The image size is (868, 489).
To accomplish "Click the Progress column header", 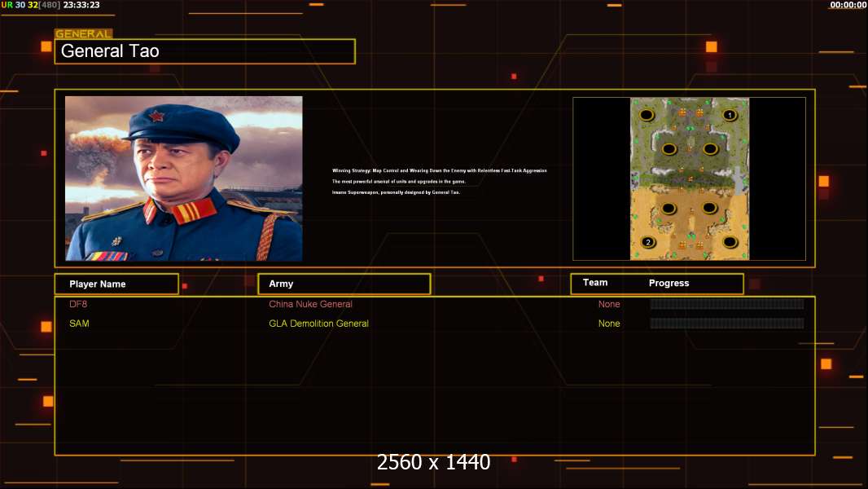I will point(669,283).
